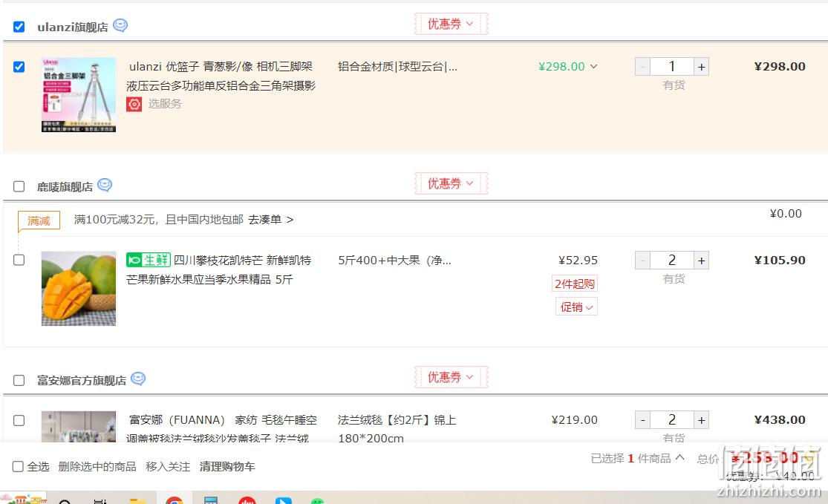Select the 凯特芒 mango item checkbox
Viewport: 828px width, 504px height.
19,261
